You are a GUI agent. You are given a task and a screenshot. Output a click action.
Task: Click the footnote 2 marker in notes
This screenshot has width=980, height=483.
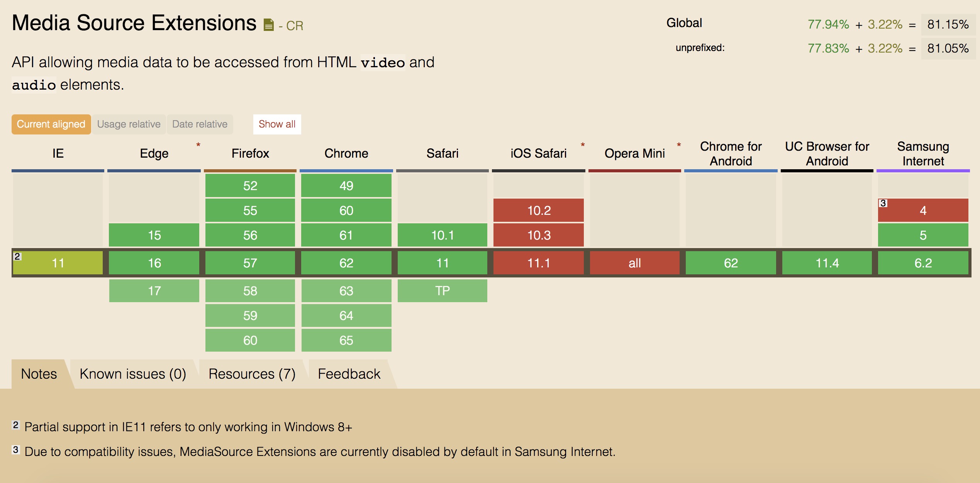(x=15, y=425)
